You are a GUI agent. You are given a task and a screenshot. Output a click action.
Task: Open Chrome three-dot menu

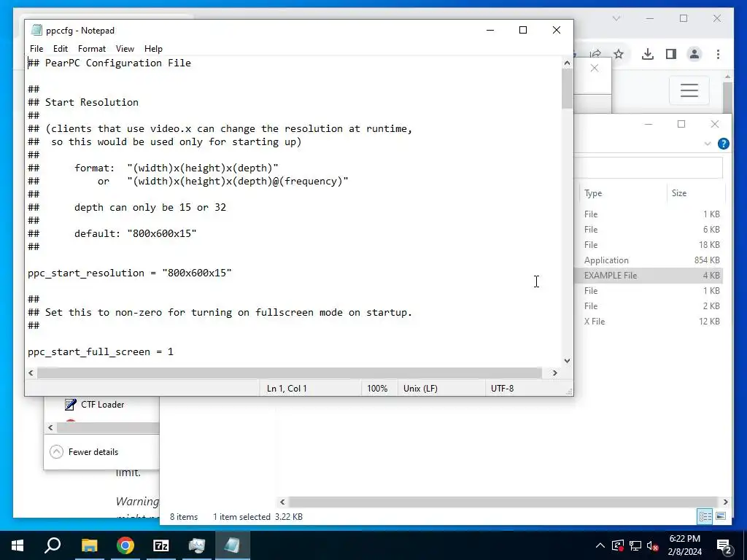(x=718, y=54)
